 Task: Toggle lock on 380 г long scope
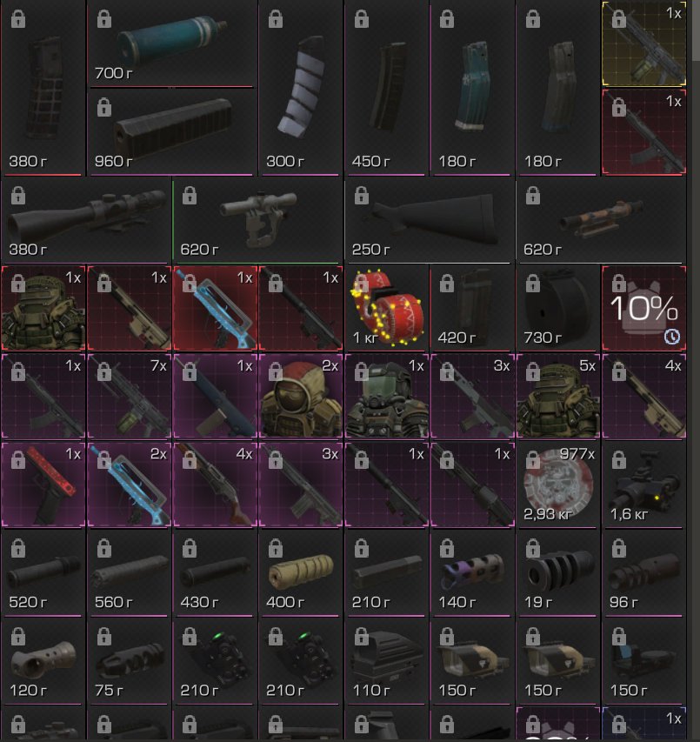[x=18, y=196]
